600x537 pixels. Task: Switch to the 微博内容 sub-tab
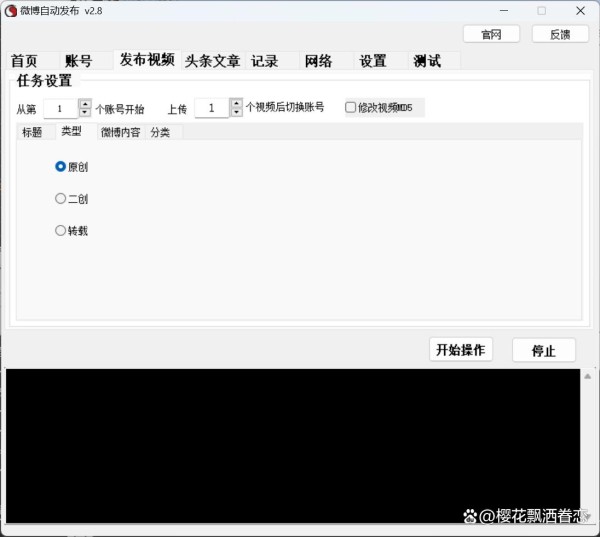click(121, 132)
